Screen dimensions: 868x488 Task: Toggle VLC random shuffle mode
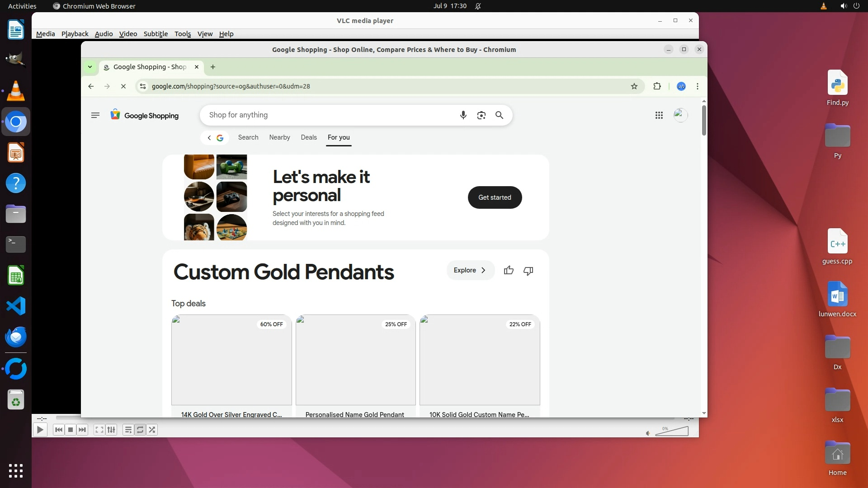click(152, 430)
